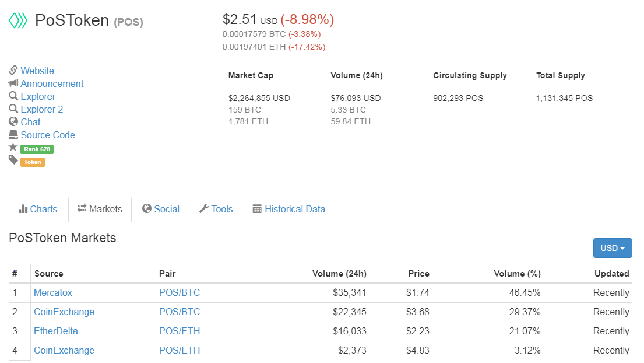Click the PoSToken Markets heading
Viewport: 644px width, 363px height.
point(62,238)
